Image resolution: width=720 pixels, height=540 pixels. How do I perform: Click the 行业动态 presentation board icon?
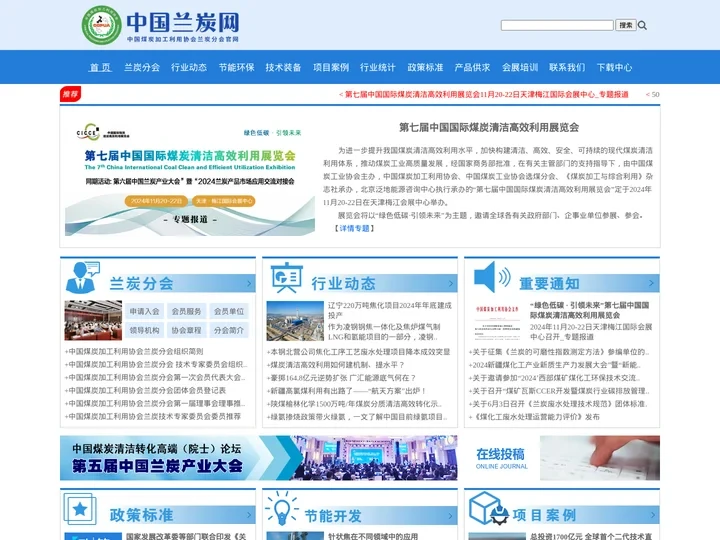[287, 277]
